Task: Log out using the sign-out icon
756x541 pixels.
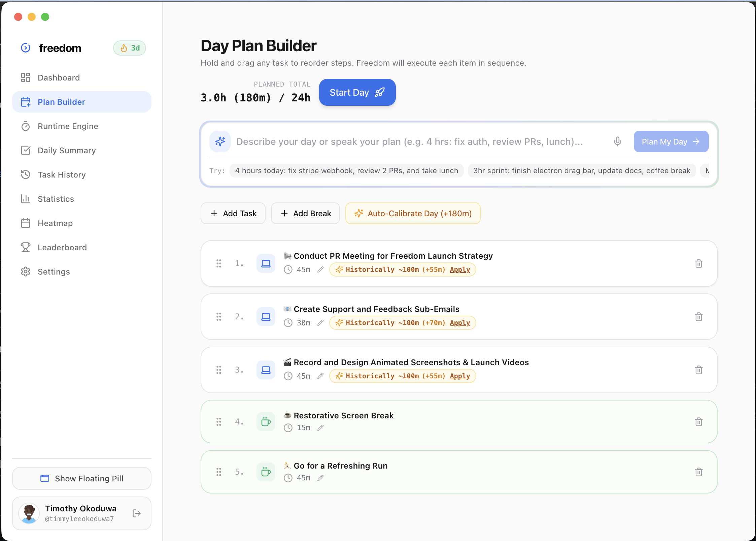Action: click(x=136, y=513)
